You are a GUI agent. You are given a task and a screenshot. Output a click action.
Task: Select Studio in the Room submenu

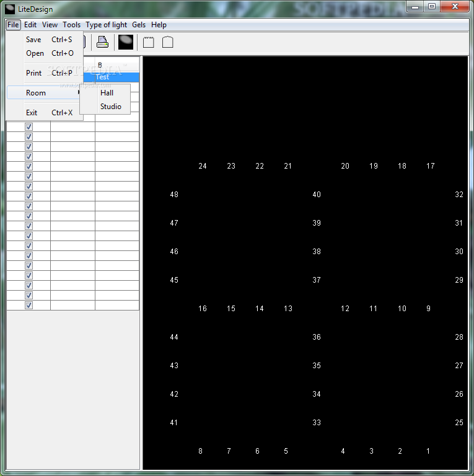pyautogui.click(x=105, y=106)
